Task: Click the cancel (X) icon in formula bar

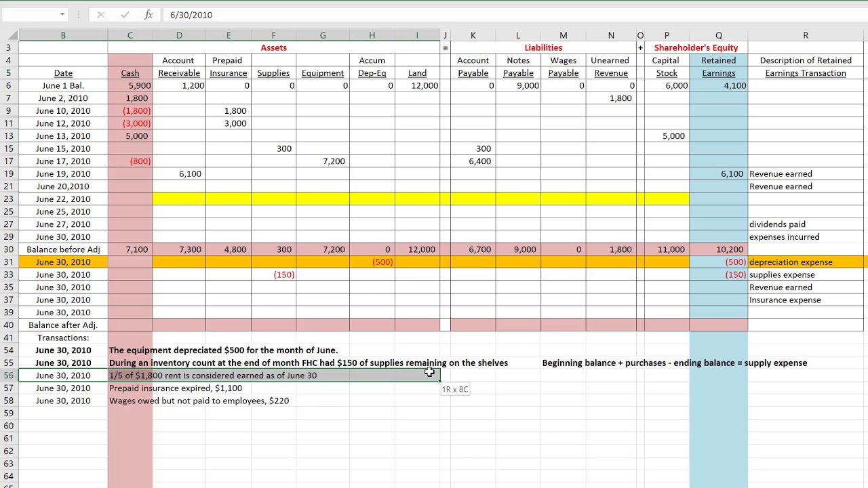Action: coord(100,15)
